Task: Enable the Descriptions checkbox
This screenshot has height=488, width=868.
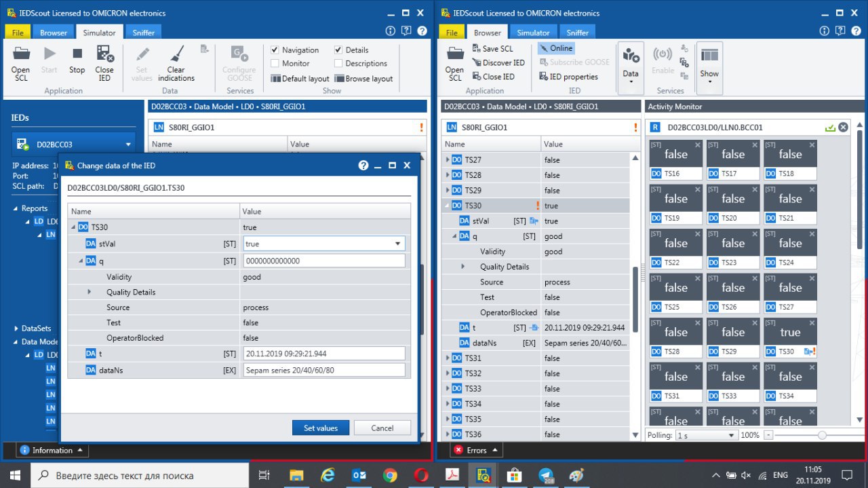Action: [x=338, y=64]
